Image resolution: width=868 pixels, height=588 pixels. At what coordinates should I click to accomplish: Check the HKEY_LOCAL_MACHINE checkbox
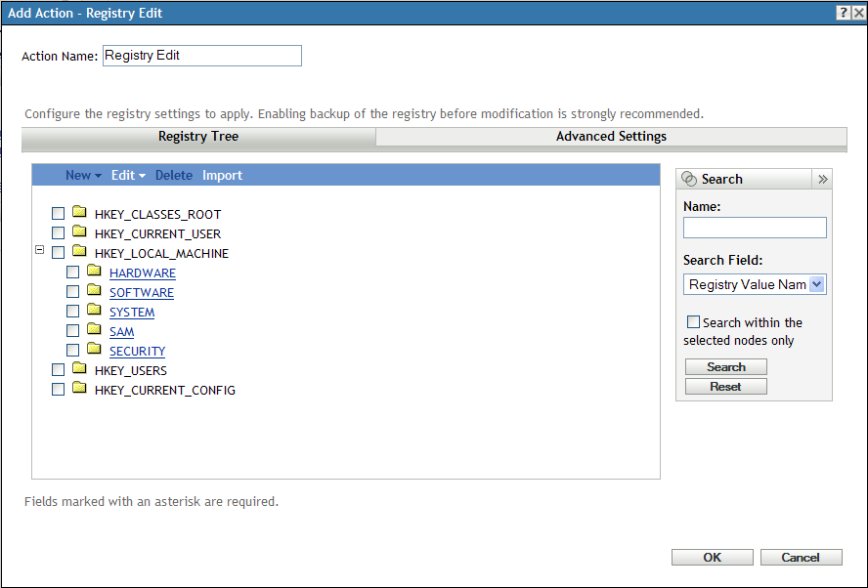[x=58, y=253]
